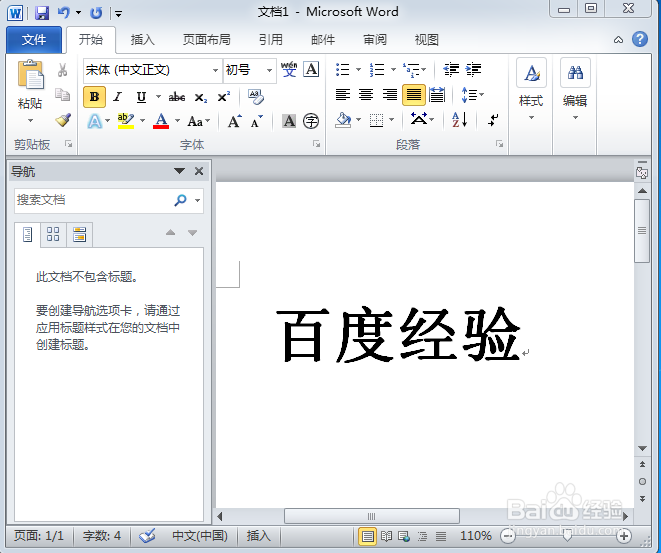The height and width of the screenshot is (553, 661).
Task: Open the font size dropdown
Action: click(269, 70)
